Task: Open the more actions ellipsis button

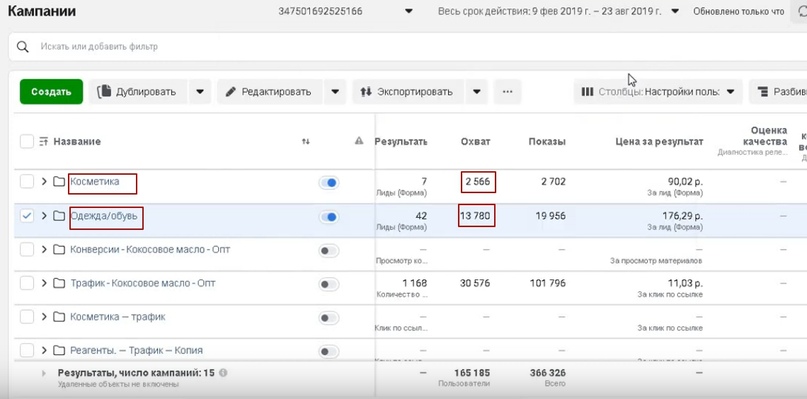Action: coord(507,92)
